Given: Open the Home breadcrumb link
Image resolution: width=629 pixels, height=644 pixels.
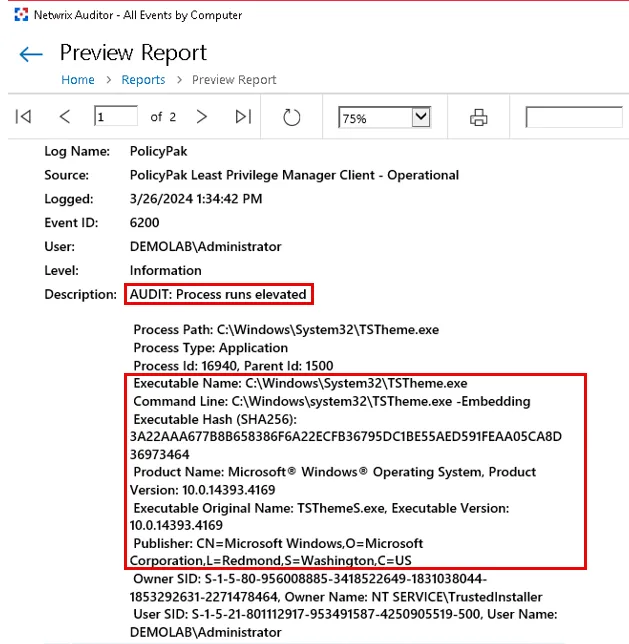Looking at the screenshot, I should (78, 80).
